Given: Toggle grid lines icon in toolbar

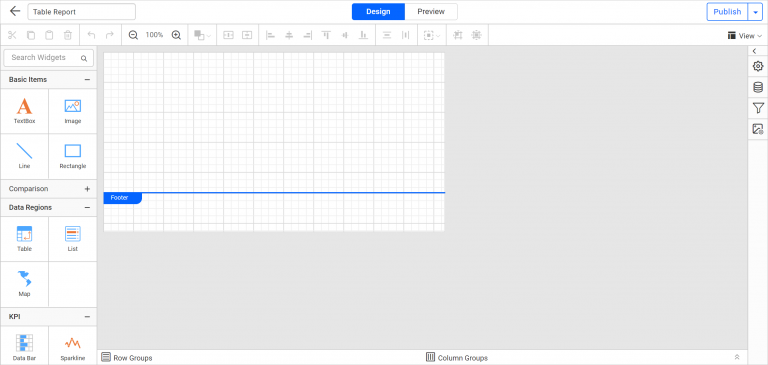Looking at the screenshot, I should tap(458, 35).
